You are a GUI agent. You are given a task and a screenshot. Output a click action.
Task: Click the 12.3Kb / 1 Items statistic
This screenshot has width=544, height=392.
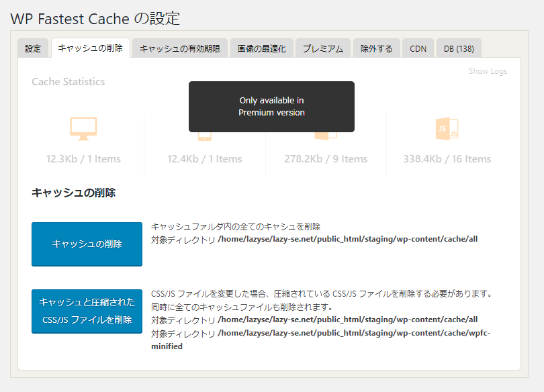pos(83,158)
